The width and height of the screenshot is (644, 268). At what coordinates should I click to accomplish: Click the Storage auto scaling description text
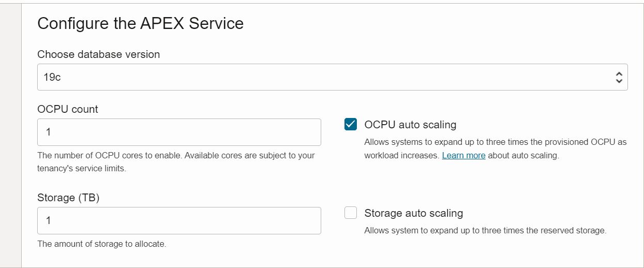coord(485,230)
